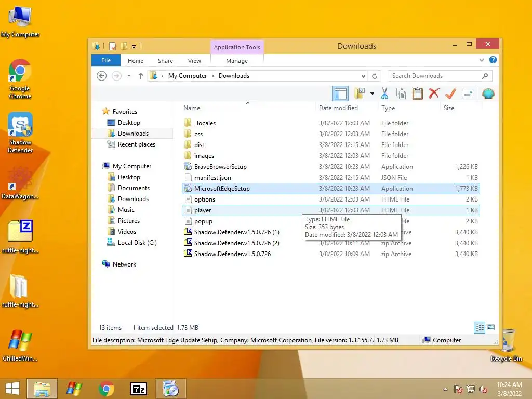Open dropdown arrow after My Computer breadcrumb
Viewport: 532px width, 399px height.
point(212,76)
